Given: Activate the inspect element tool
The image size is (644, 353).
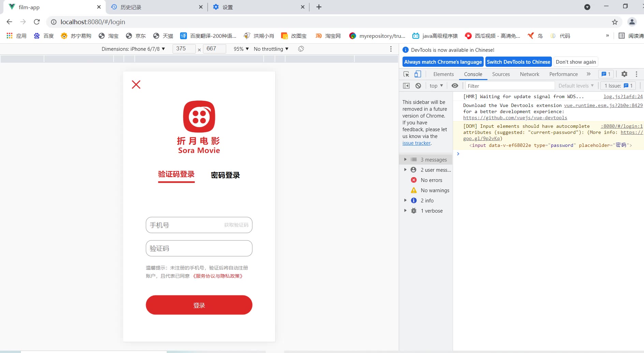Looking at the screenshot, I should tap(406, 74).
